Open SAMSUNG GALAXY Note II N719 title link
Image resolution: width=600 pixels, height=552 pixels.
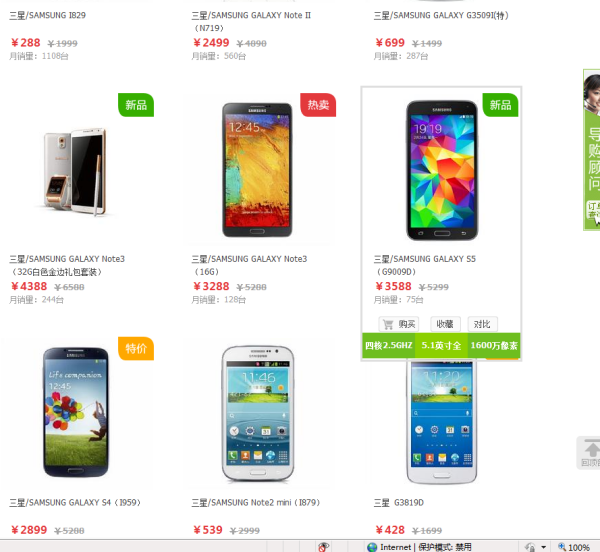click(251, 21)
